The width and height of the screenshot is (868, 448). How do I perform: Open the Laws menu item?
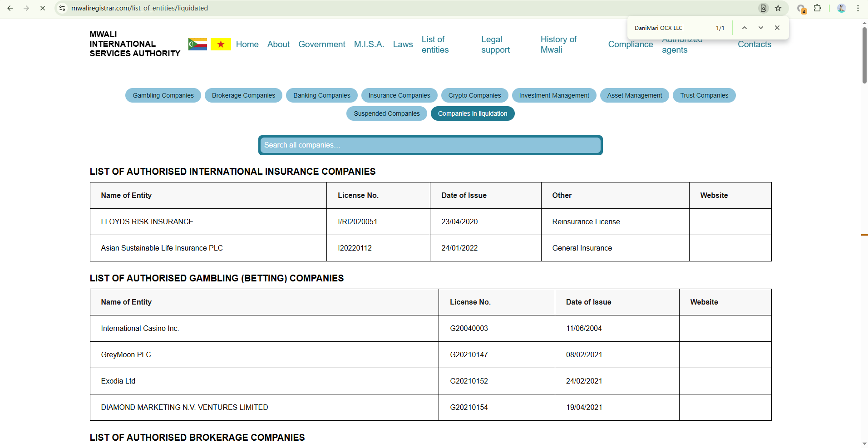[403, 44]
